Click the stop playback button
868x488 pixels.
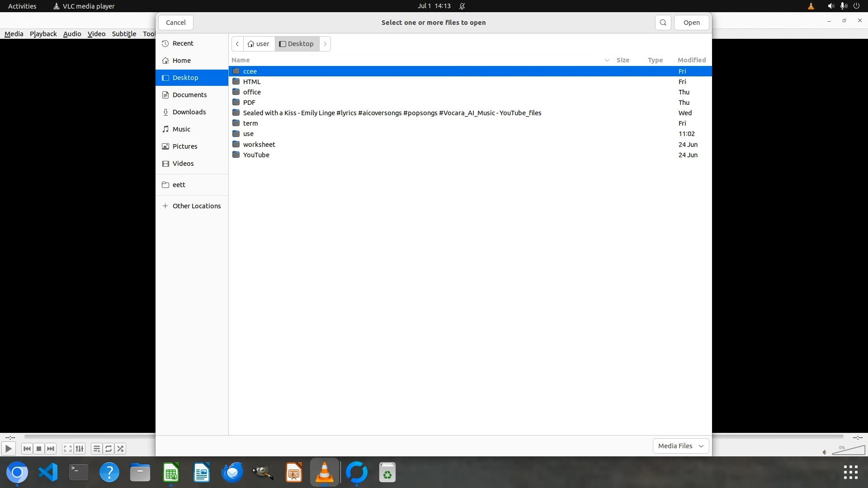pos(39,449)
